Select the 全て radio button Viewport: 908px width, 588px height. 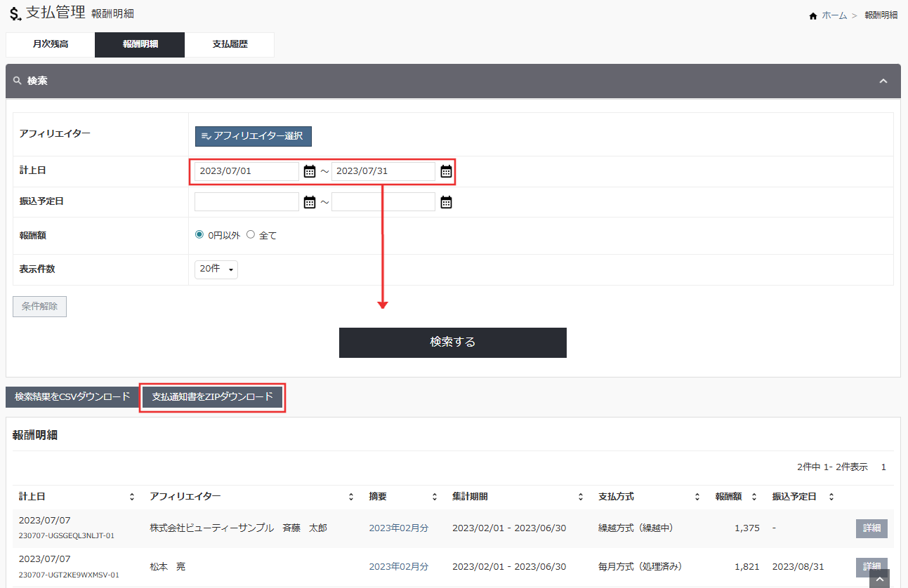click(x=251, y=235)
